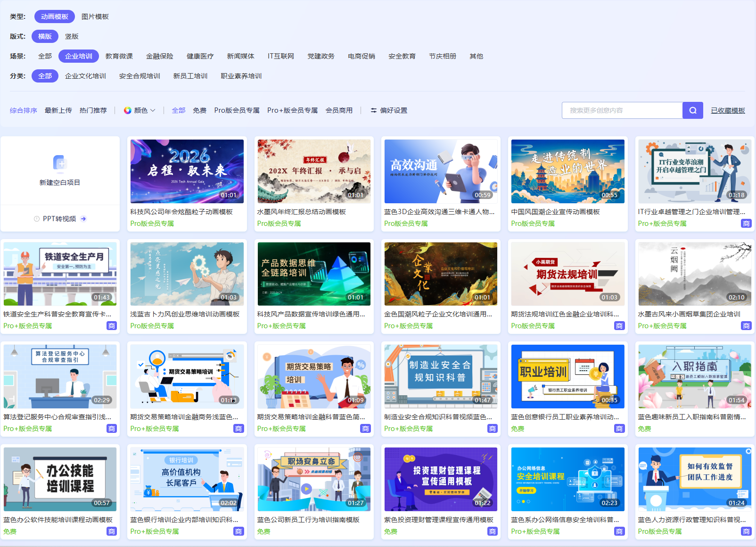Open 偏好设置 preference settings icon

pyautogui.click(x=373, y=110)
